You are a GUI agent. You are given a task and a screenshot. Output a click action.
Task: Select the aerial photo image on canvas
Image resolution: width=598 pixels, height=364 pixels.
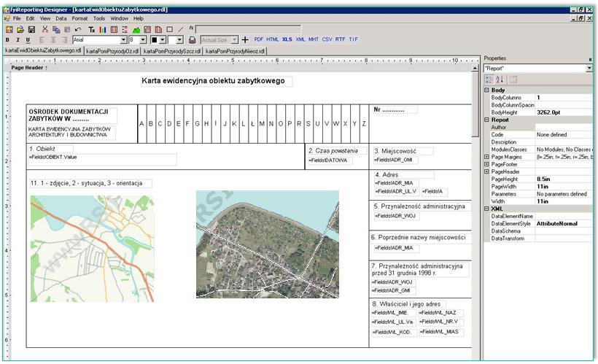pyautogui.click(x=268, y=244)
